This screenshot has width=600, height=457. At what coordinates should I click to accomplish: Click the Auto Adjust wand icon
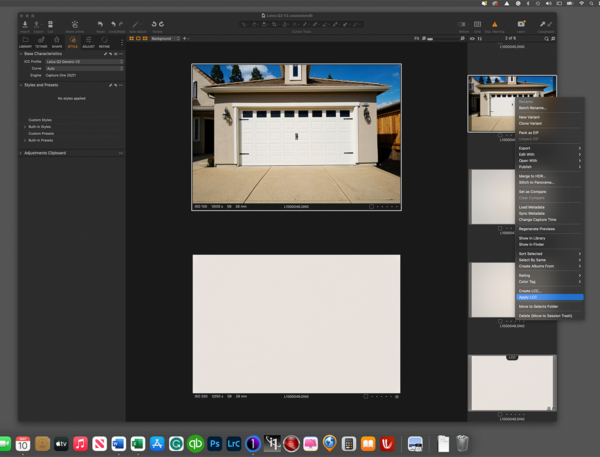135,24
